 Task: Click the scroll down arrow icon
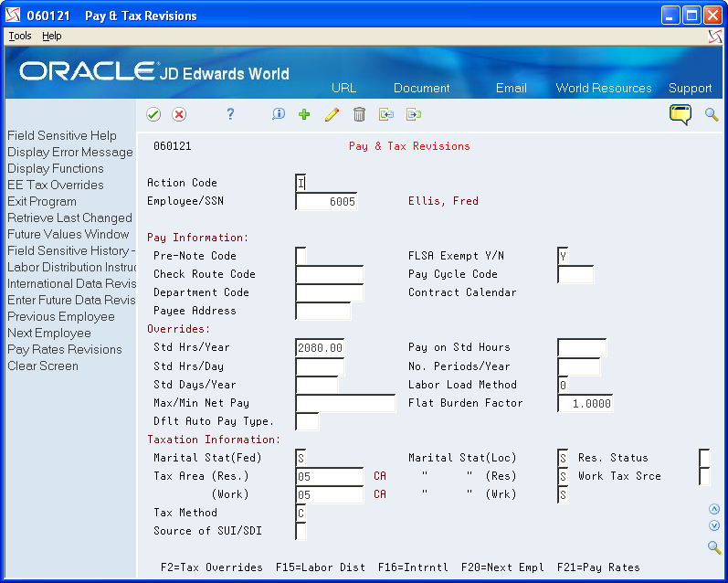point(714,525)
